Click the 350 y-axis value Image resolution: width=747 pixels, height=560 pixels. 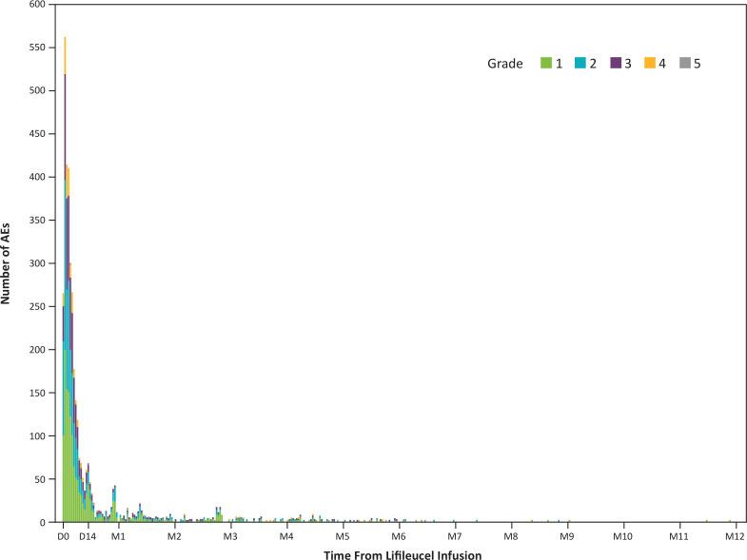coord(37,220)
